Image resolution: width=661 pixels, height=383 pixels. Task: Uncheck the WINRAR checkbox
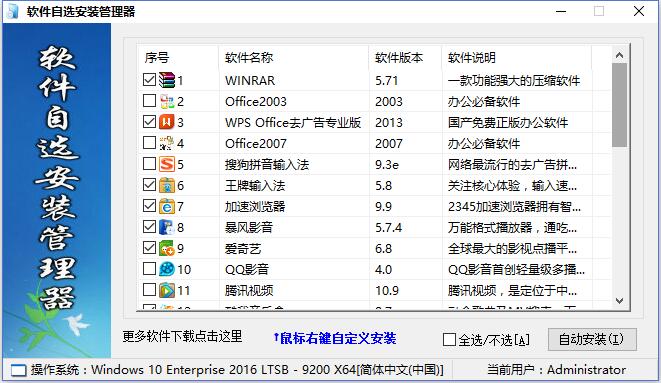pyautogui.click(x=149, y=80)
